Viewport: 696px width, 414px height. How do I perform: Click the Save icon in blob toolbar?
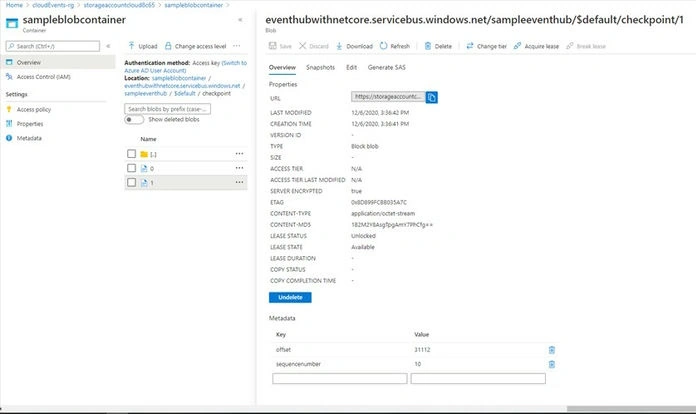273,46
